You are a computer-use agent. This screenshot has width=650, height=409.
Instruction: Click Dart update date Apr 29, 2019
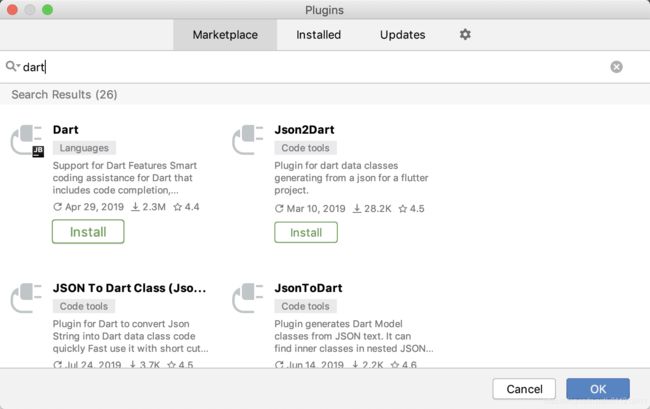[88, 207]
